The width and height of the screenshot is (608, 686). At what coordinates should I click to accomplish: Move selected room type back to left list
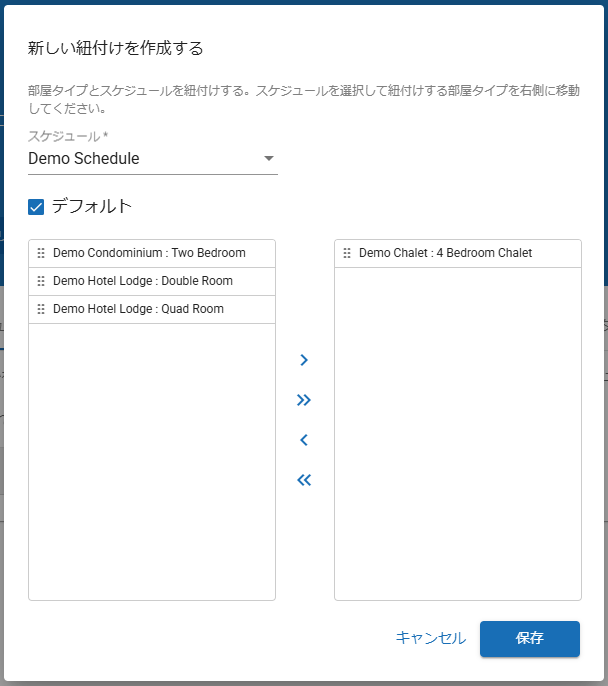(304, 440)
